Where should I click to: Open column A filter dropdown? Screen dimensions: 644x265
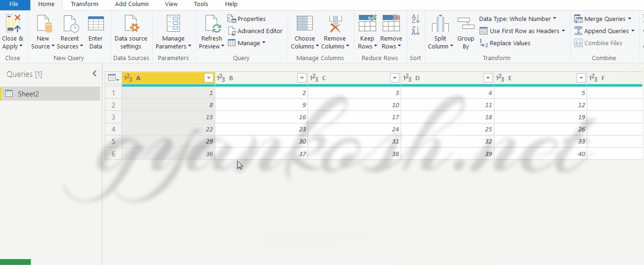tap(209, 78)
